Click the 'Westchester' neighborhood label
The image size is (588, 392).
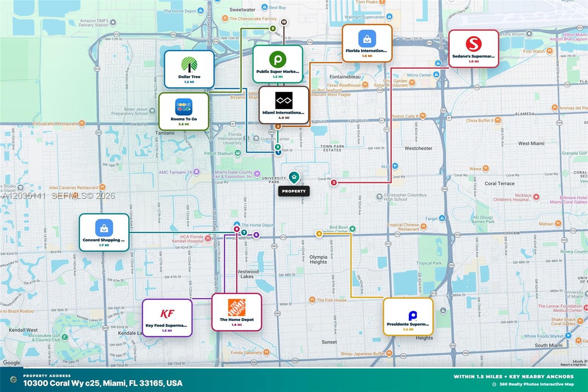coord(418,148)
